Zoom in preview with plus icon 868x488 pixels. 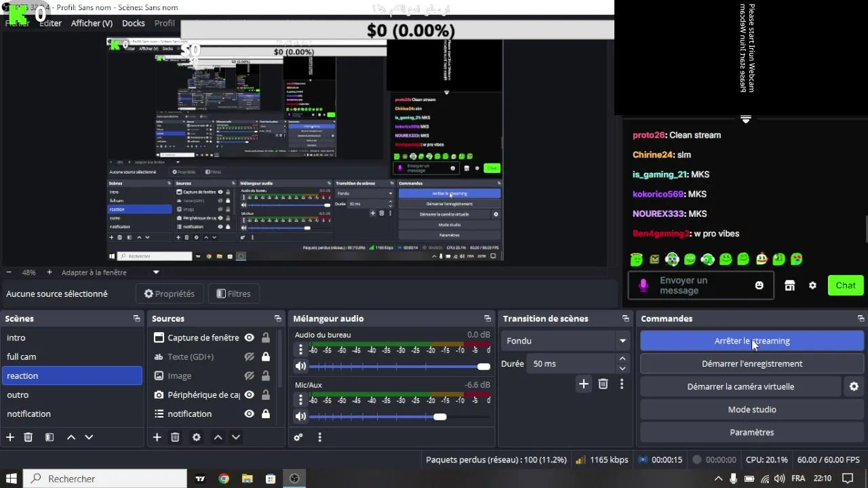(49, 272)
